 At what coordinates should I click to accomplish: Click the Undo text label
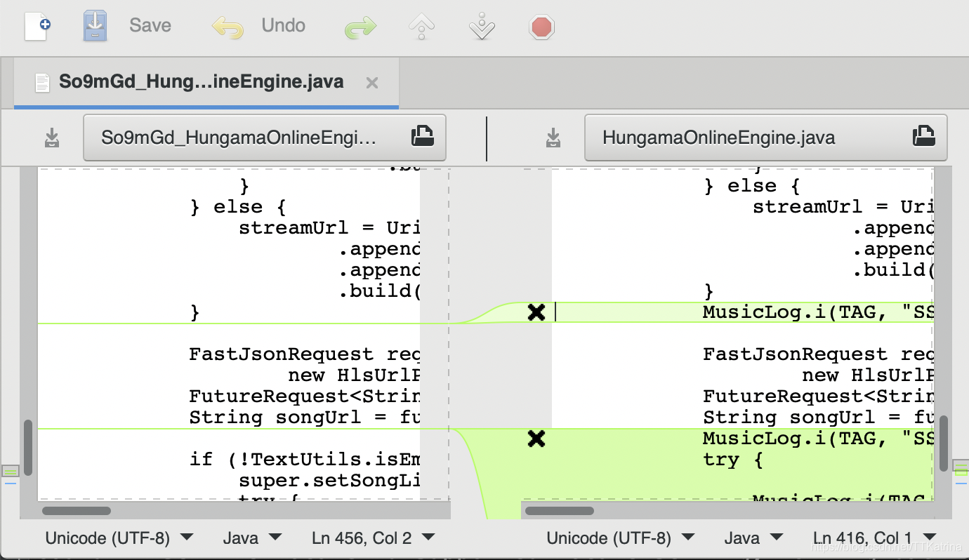pos(283,26)
